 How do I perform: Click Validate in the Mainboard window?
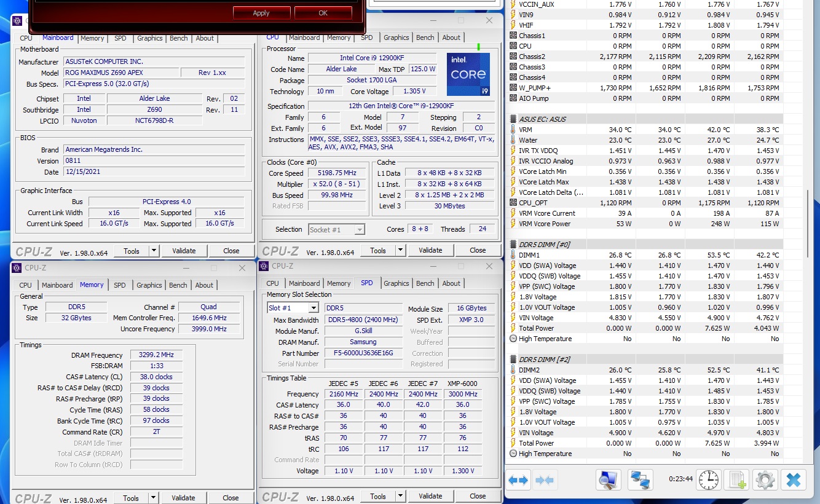click(x=184, y=251)
